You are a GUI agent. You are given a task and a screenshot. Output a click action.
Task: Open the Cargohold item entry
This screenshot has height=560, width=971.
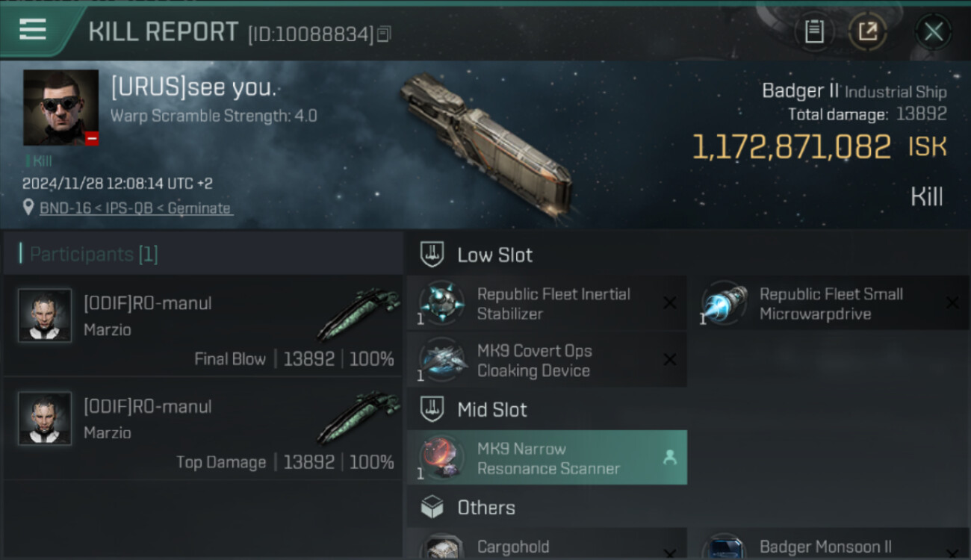[547, 545]
